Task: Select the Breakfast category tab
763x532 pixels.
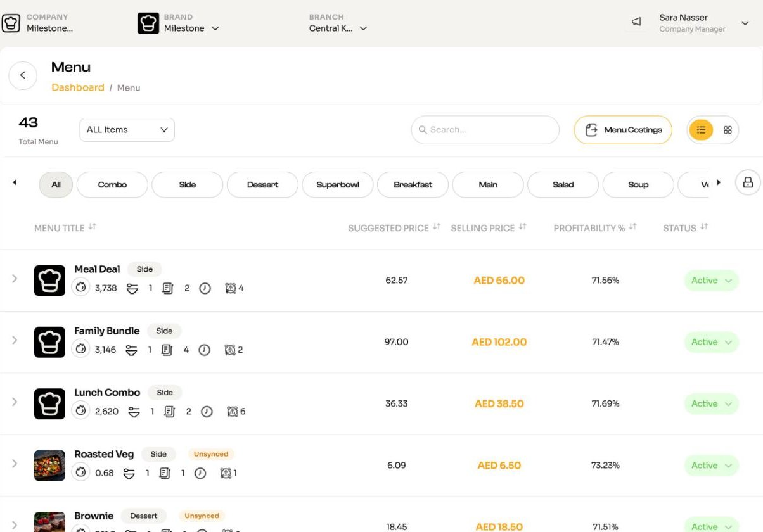Action: coord(413,185)
